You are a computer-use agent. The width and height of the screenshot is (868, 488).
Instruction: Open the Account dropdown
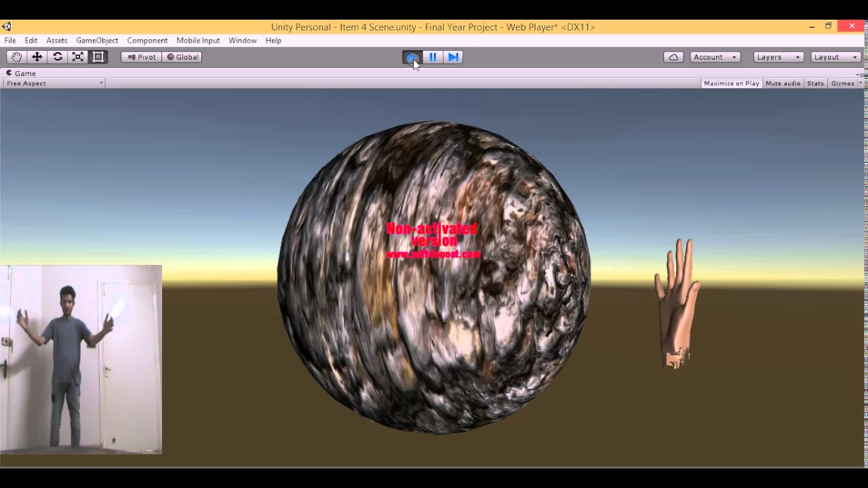715,57
